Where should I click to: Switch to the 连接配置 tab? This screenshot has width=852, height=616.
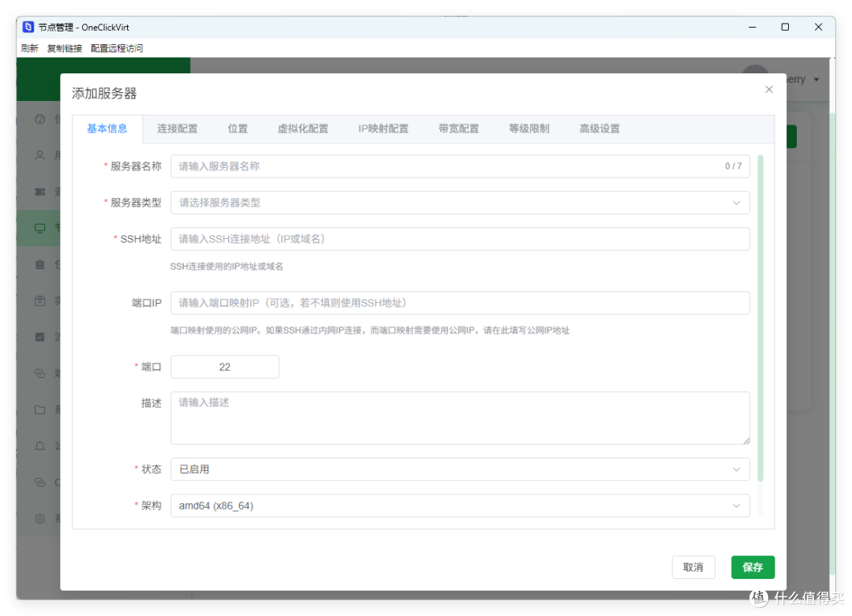(x=177, y=129)
